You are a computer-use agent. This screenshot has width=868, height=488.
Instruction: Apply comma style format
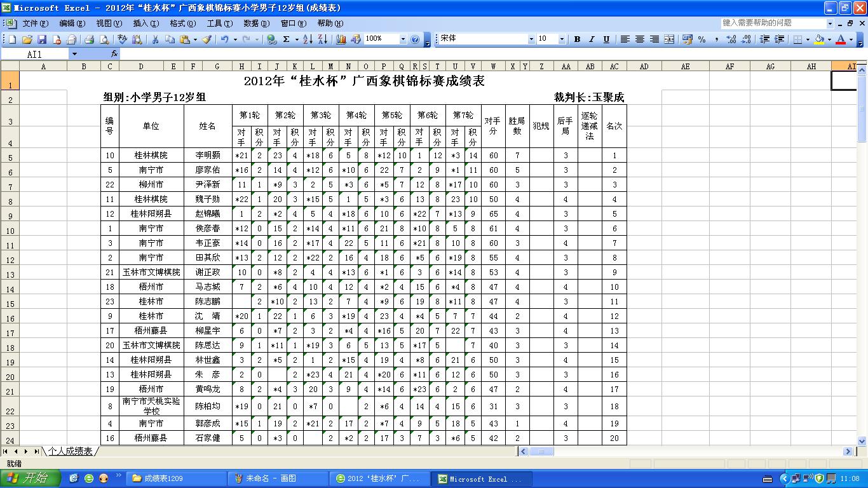[717, 39]
